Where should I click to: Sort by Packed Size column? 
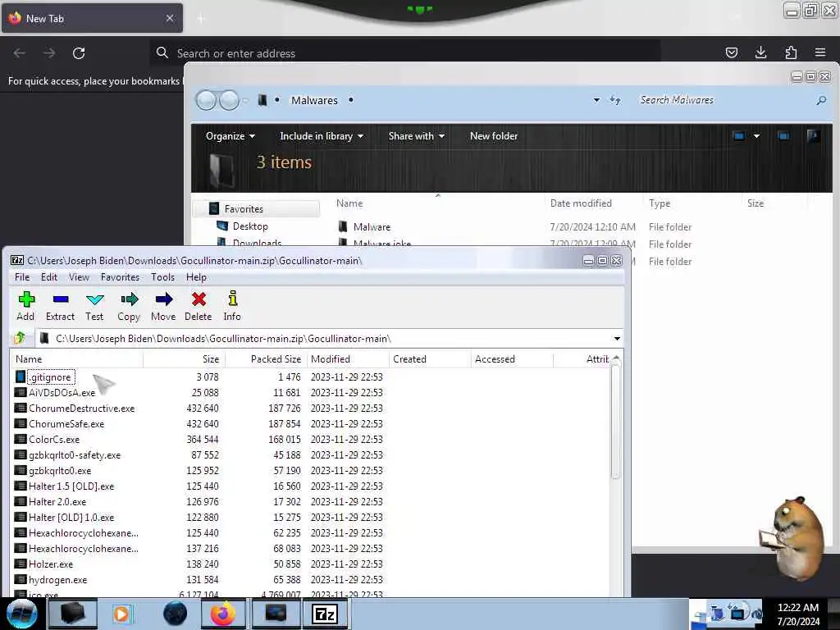(x=266, y=359)
